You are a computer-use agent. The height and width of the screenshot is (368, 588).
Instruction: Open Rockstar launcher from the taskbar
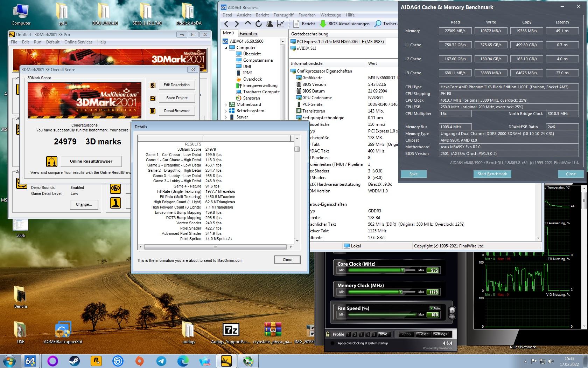click(96, 361)
